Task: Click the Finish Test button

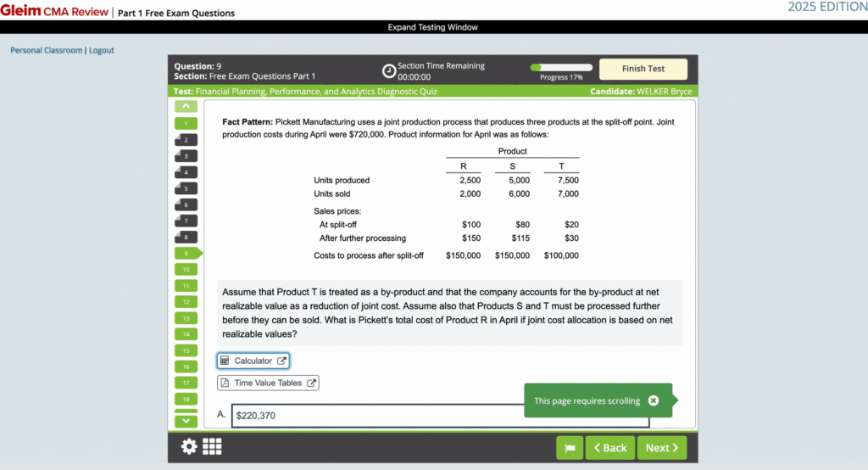Action: coord(643,69)
